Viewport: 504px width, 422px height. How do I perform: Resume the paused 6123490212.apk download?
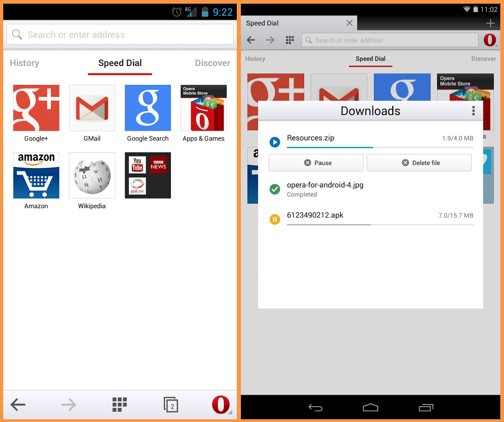(275, 219)
